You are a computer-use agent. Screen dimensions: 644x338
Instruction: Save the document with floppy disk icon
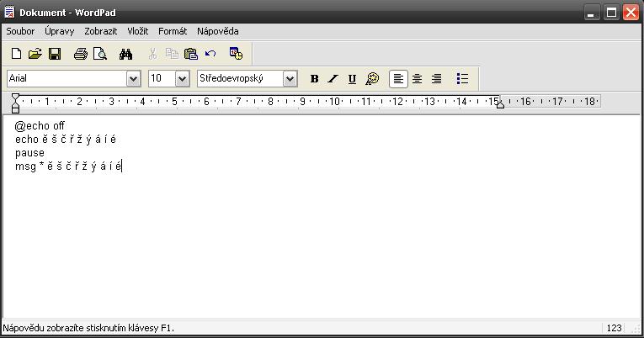[55, 54]
